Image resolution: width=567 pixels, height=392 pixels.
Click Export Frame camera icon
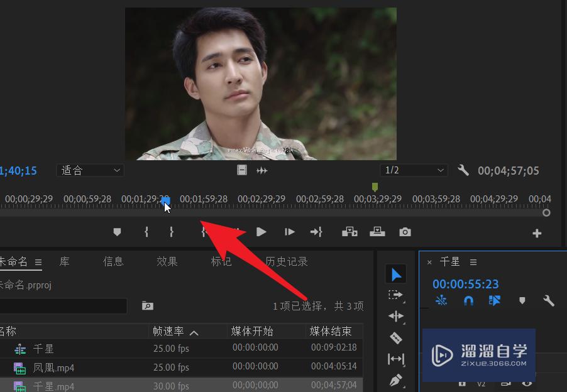click(405, 232)
